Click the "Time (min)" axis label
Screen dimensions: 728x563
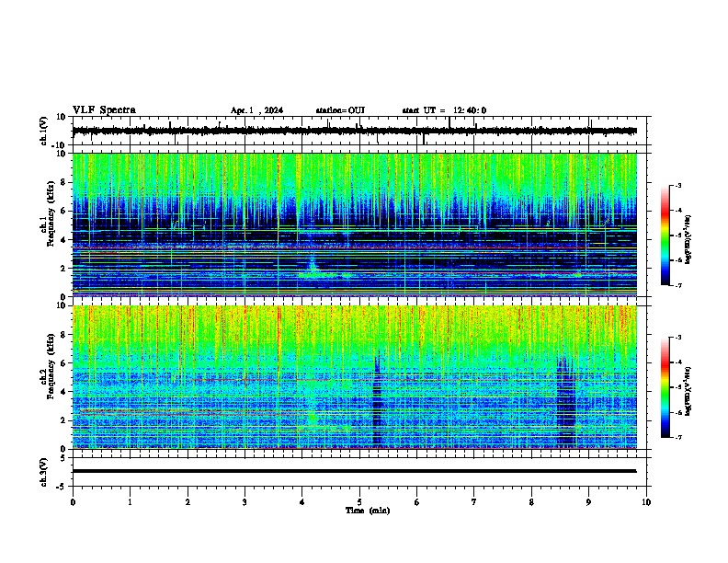368,511
